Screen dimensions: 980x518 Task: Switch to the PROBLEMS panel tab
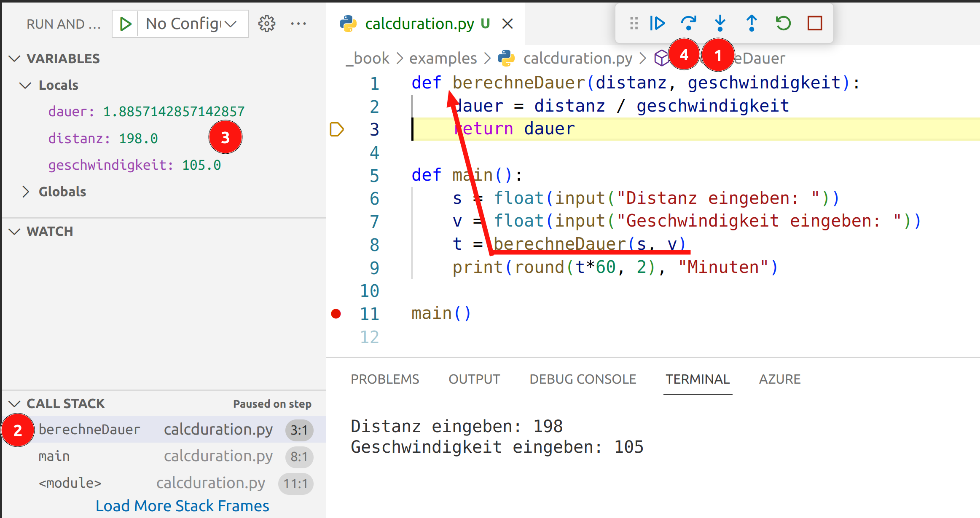click(x=385, y=379)
